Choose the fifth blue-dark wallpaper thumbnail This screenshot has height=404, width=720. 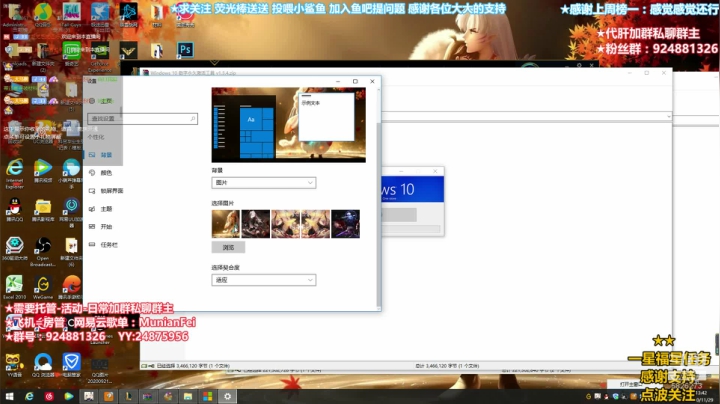(345, 224)
